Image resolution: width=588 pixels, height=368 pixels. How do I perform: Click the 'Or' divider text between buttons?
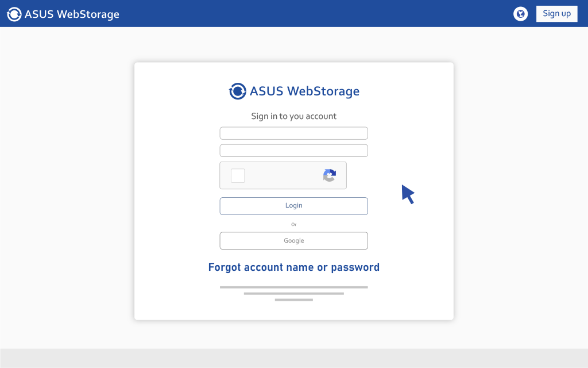pyautogui.click(x=293, y=224)
